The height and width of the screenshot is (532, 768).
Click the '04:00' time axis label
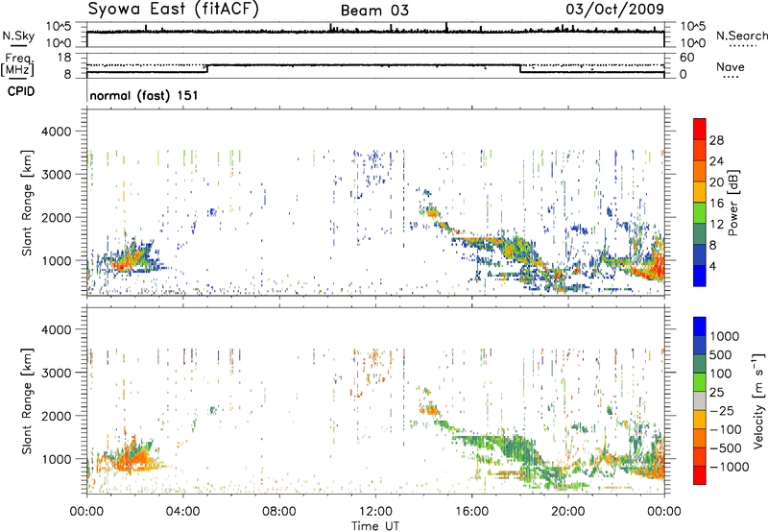coord(182,512)
